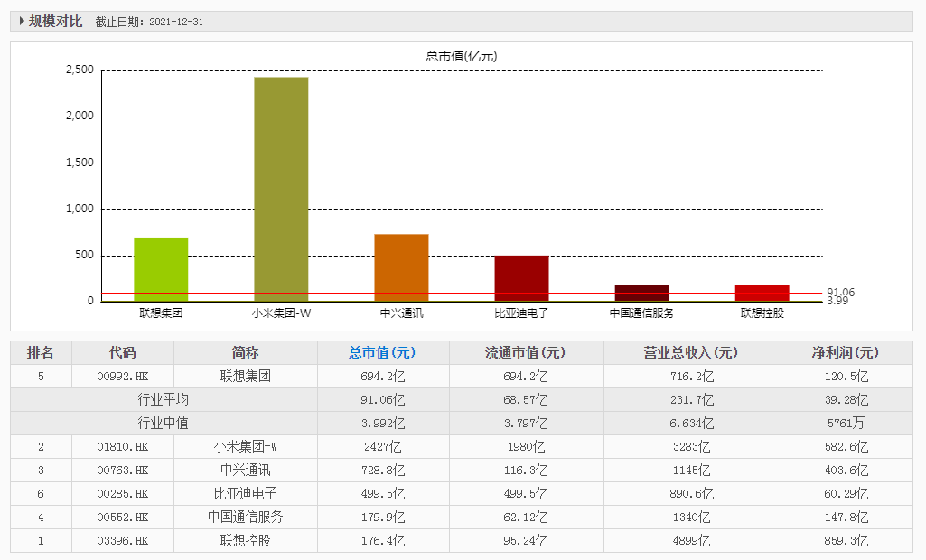The height and width of the screenshot is (560, 926).
Task: Click the 流通市值(元) column header
Action: pyautogui.click(x=525, y=352)
